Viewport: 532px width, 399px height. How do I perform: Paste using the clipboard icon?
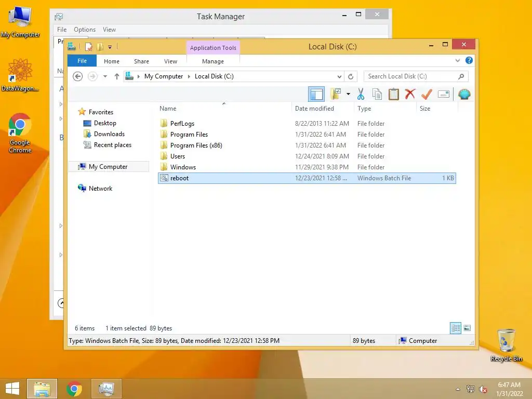pos(394,94)
